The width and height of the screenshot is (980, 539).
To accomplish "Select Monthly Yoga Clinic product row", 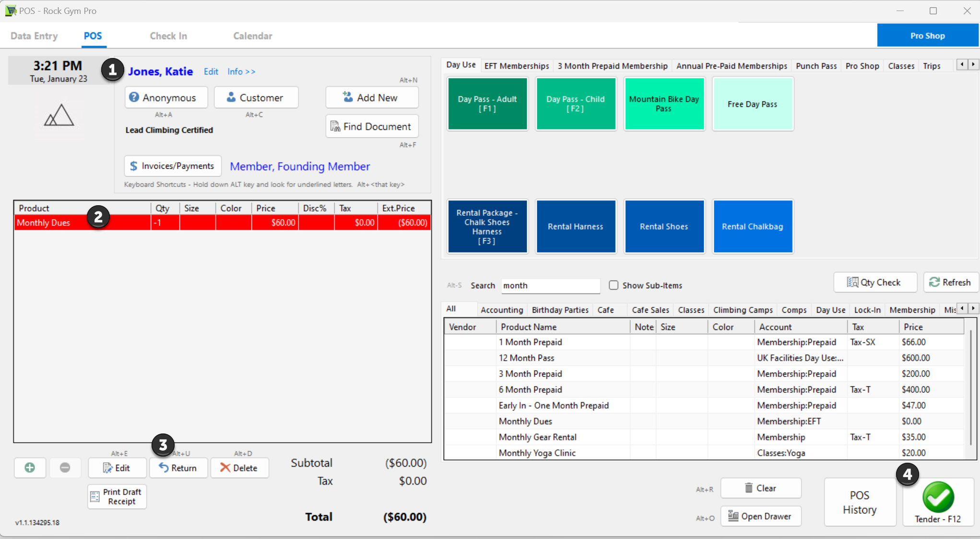I will click(x=704, y=453).
